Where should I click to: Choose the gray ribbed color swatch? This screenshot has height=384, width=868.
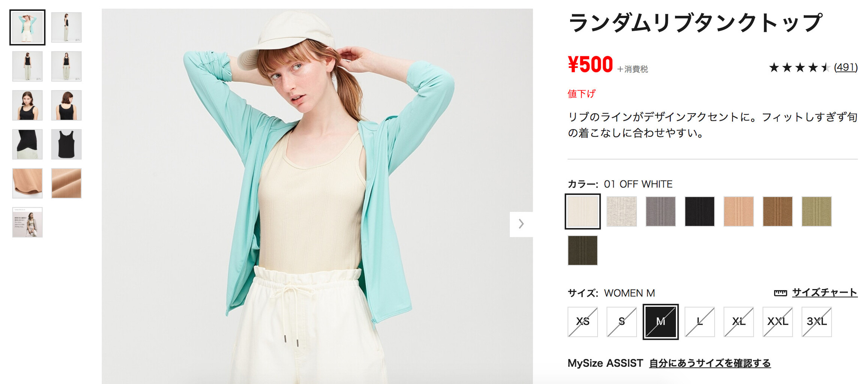661,211
